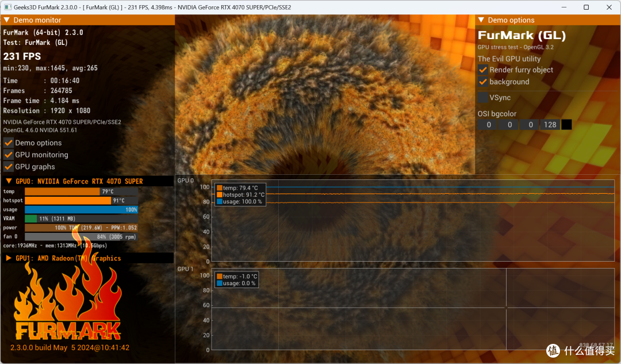The image size is (621, 364).
Task: Click the Test: FurMark (GL) line
Action: [35, 43]
